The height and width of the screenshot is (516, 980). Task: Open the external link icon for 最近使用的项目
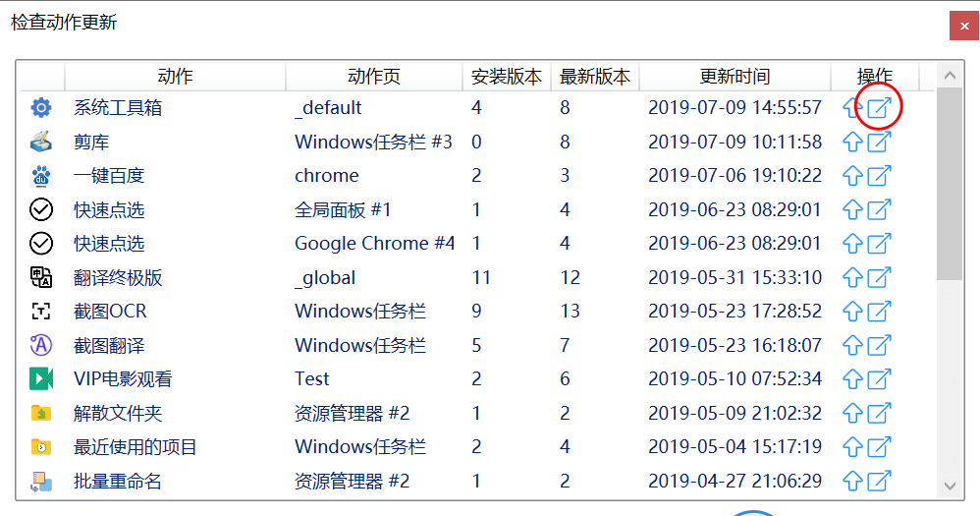pos(879,447)
